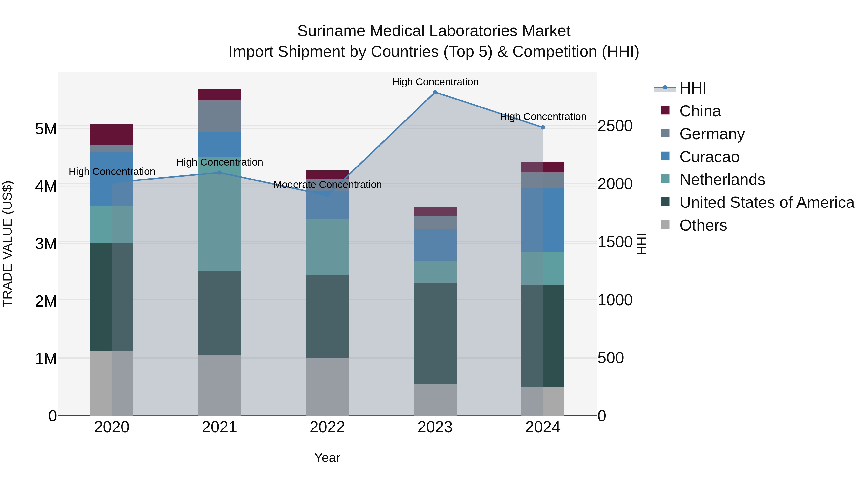Click the 5M tick on trade value axis

46,129
